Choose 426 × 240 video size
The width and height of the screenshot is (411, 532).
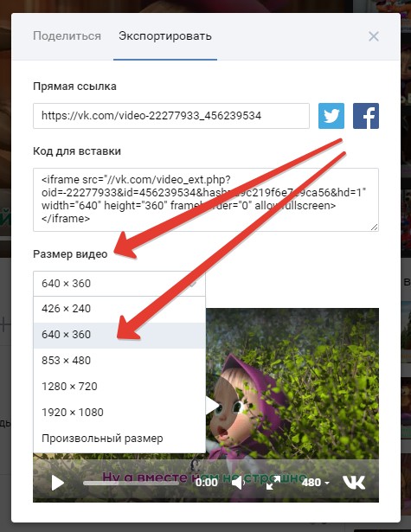point(119,309)
